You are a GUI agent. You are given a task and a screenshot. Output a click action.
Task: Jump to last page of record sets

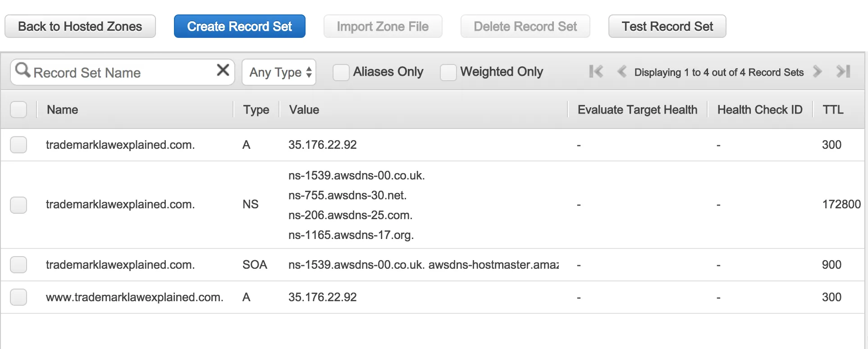tap(843, 72)
